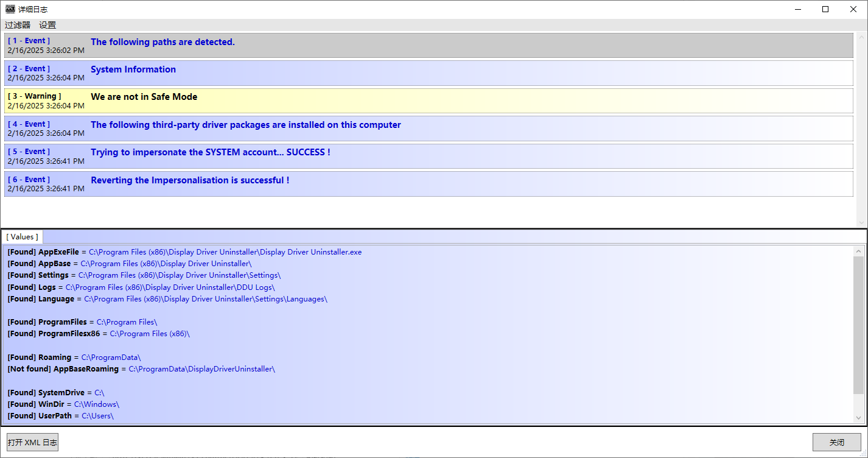Image resolution: width=868 pixels, height=458 pixels.
Task: Click the [Not found] AppBaseRoaming line
Action: (x=141, y=369)
